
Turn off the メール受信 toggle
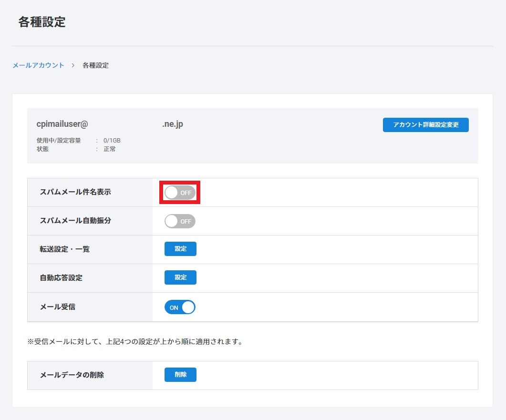pyautogui.click(x=180, y=307)
